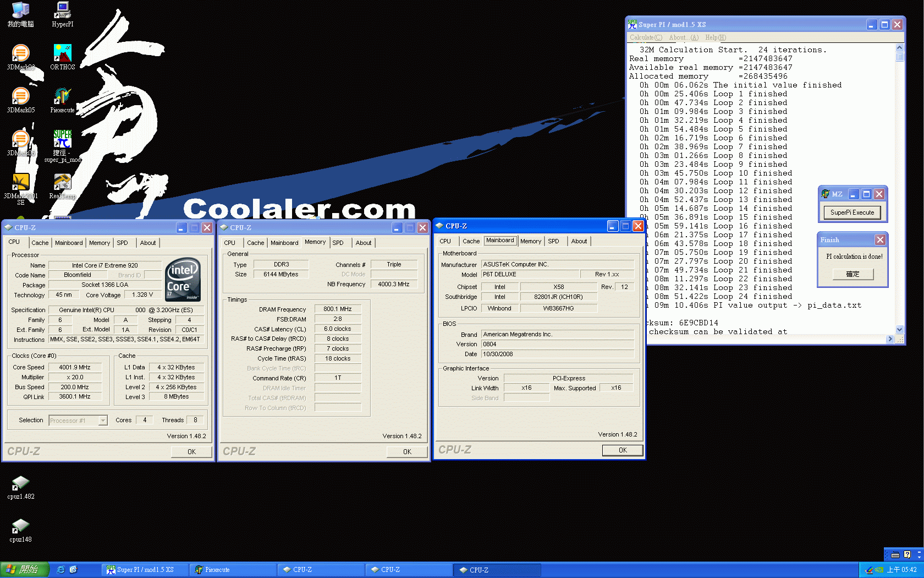The image size is (924, 578).
Task: Select About tab in the right CPU-Z window
Action: pos(579,241)
